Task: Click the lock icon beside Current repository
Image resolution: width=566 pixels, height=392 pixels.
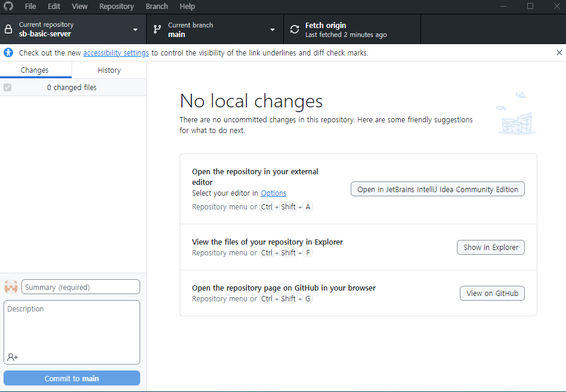Action: coord(8,29)
